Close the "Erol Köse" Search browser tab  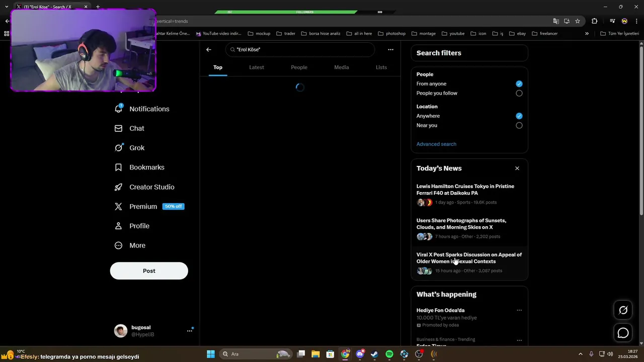click(x=86, y=7)
